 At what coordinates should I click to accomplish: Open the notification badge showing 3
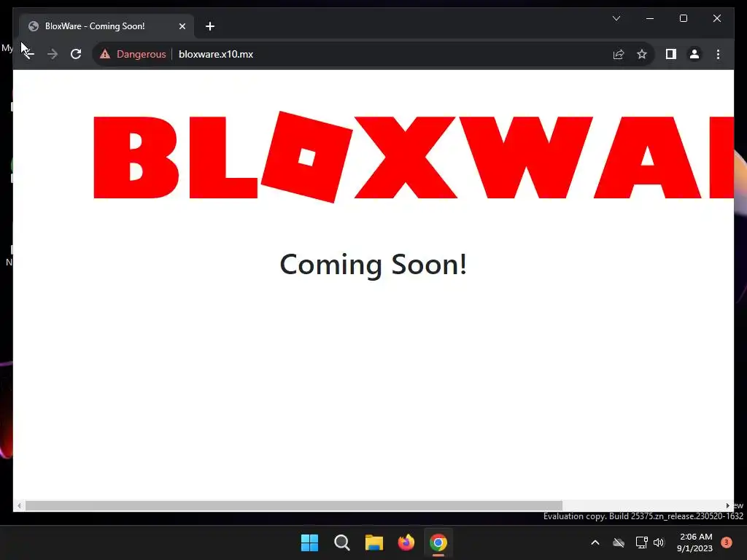click(726, 542)
